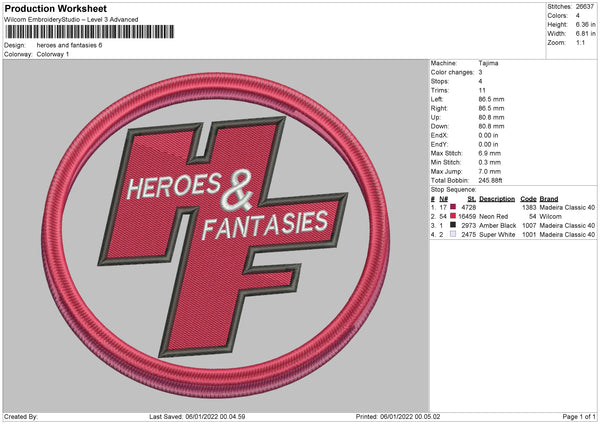Click the dark red swatch in stop row 1
Image resolution: width=600 pixels, height=424 pixels.
click(x=453, y=207)
